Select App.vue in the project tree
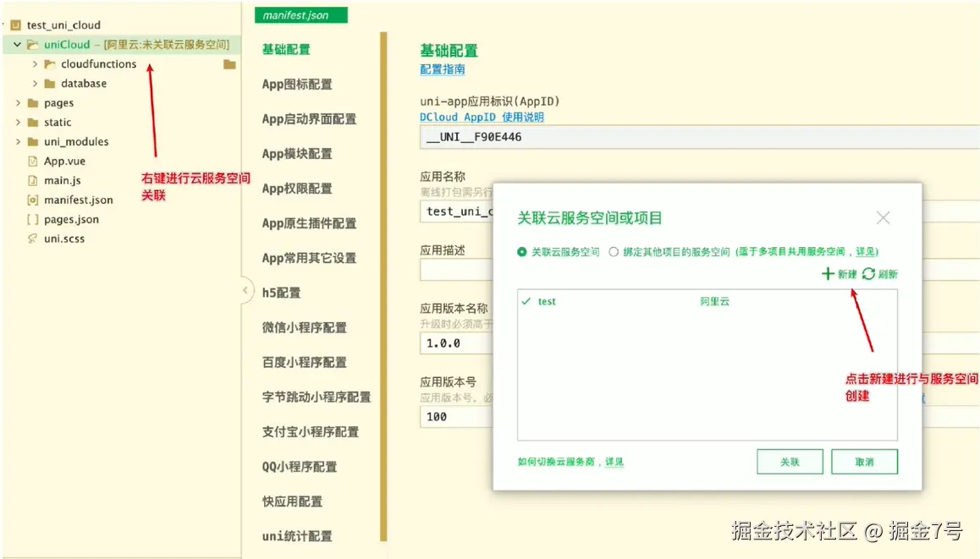This screenshot has width=980, height=559. [x=64, y=162]
